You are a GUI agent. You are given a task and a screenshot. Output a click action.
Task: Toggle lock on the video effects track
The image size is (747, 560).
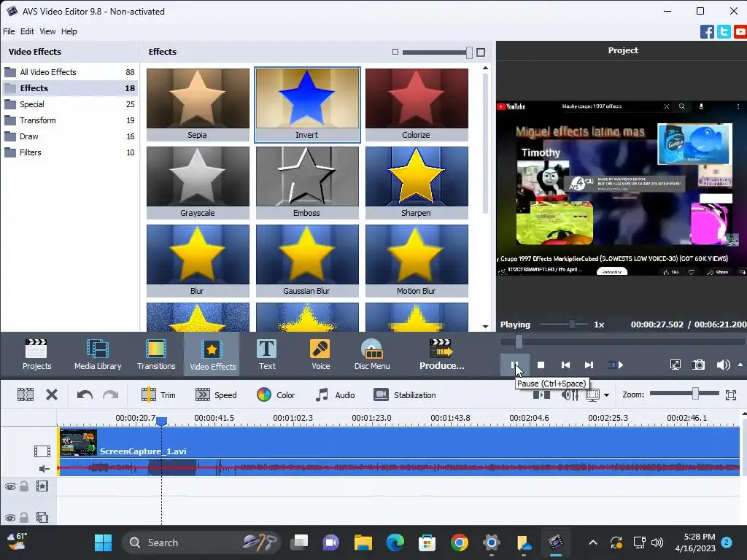coord(24,486)
